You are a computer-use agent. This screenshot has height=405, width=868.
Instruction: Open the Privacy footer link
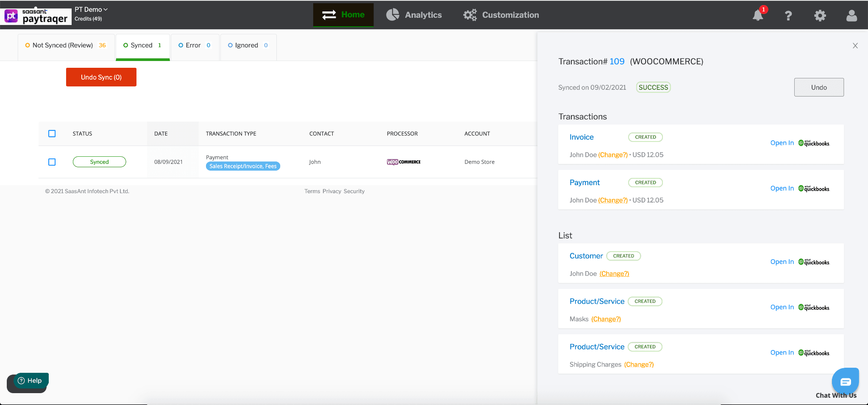click(332, 191)
